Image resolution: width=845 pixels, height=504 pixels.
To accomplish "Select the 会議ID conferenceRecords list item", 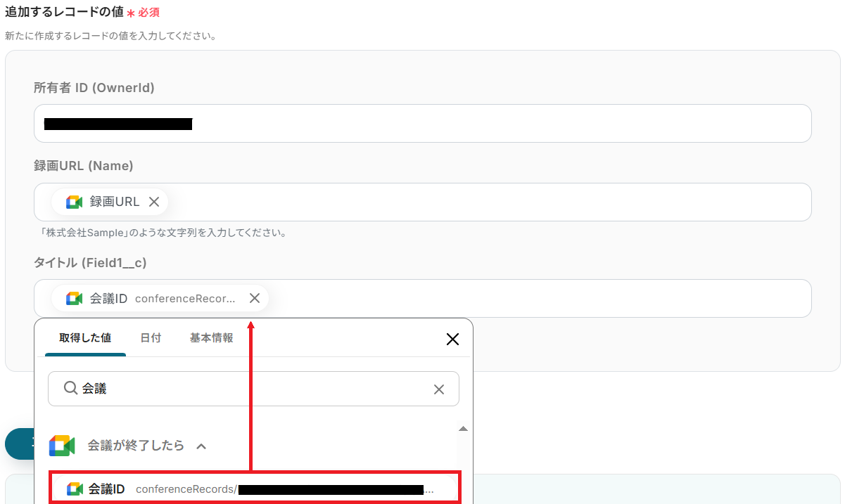I will pyautogui.click(x=255, y=489).
